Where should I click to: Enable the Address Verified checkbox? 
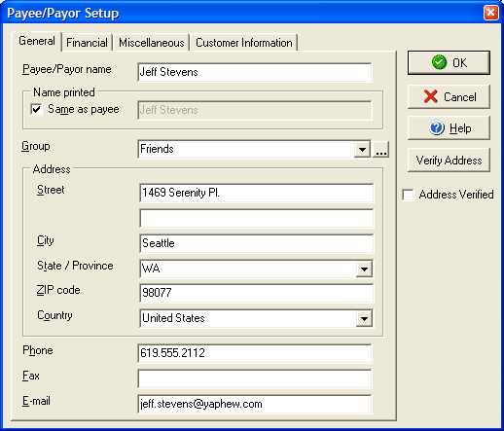[408, 195]
